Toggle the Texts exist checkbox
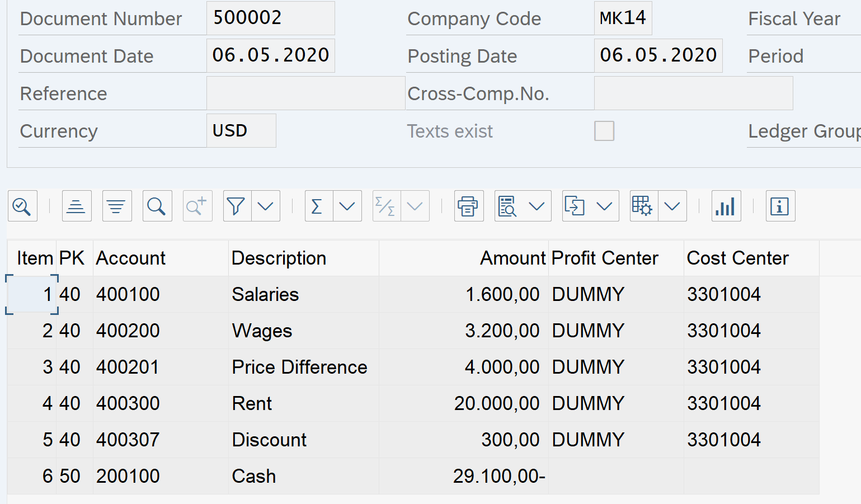 (x=604, y=131)
